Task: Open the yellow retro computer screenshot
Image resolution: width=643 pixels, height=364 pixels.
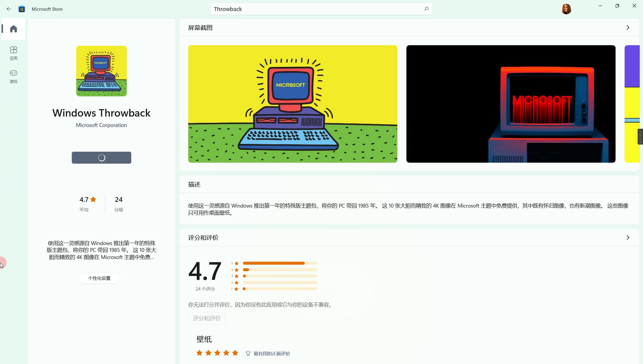Action: pos(292,104)
